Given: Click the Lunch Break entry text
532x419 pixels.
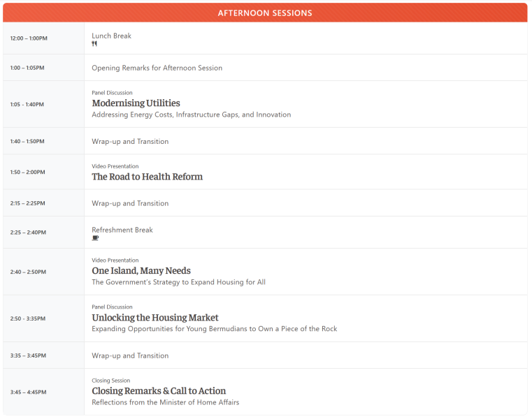Looking at the screenshot, I should tap(111, 36).
